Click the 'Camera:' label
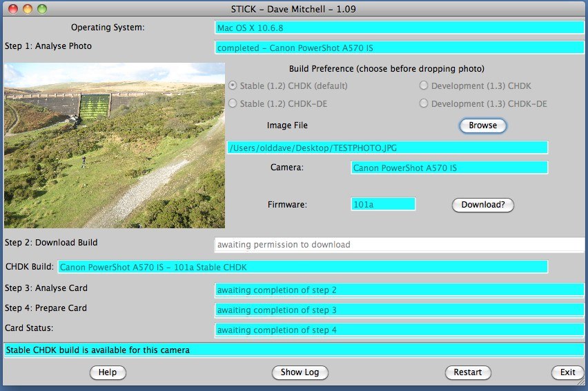588x391 pixels. pyautogui.click(x=287, y=167)
